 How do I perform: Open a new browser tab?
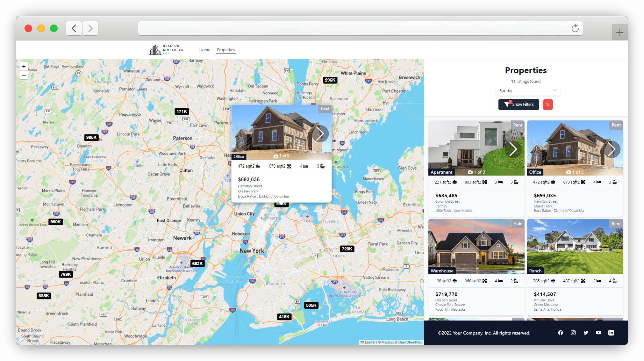click(x=619, y=32)
